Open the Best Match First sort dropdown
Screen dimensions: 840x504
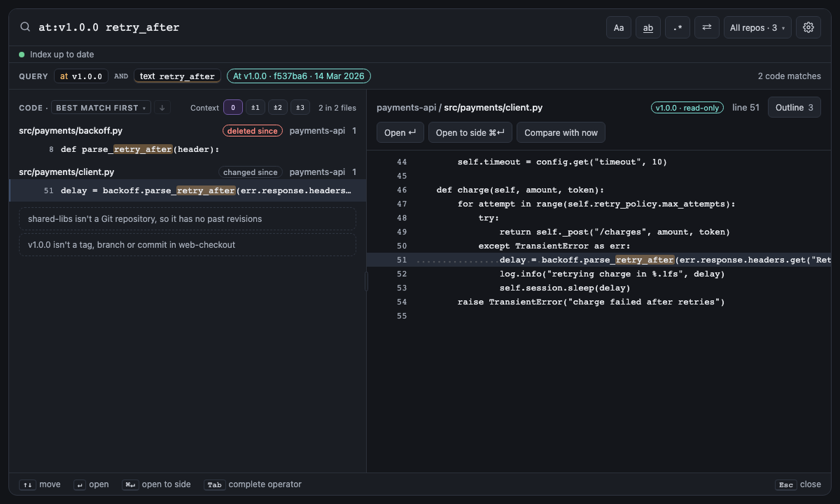pos(101,108)
